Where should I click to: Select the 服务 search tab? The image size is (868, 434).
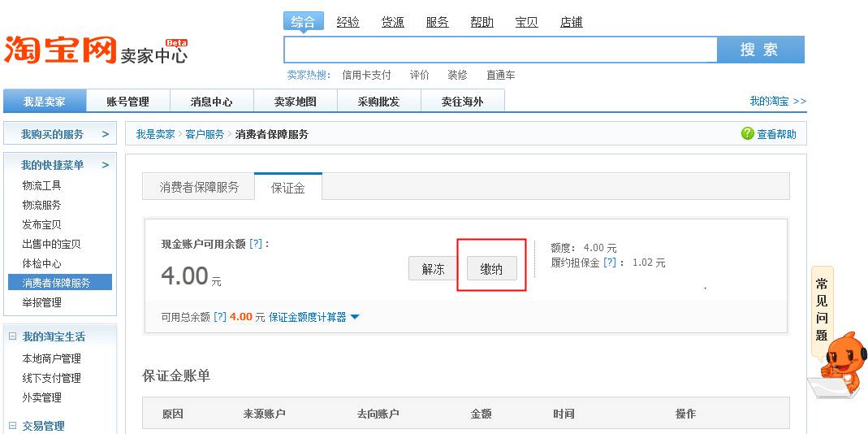[x=437, y=22]
